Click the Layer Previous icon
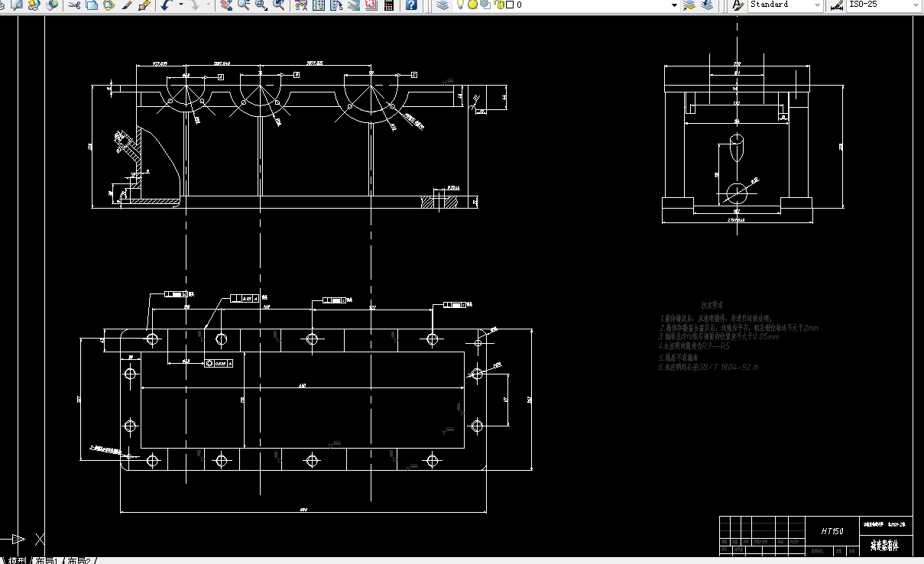924x564 pixels. coord(708,5)
